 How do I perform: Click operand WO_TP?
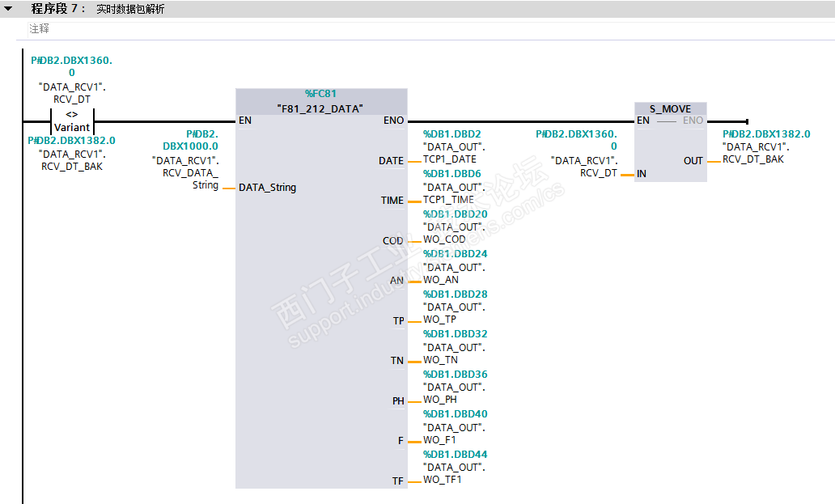click(440, 320)
